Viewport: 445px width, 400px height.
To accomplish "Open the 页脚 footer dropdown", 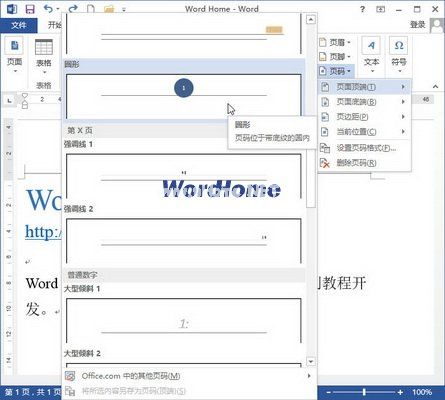I will (335, 57).
